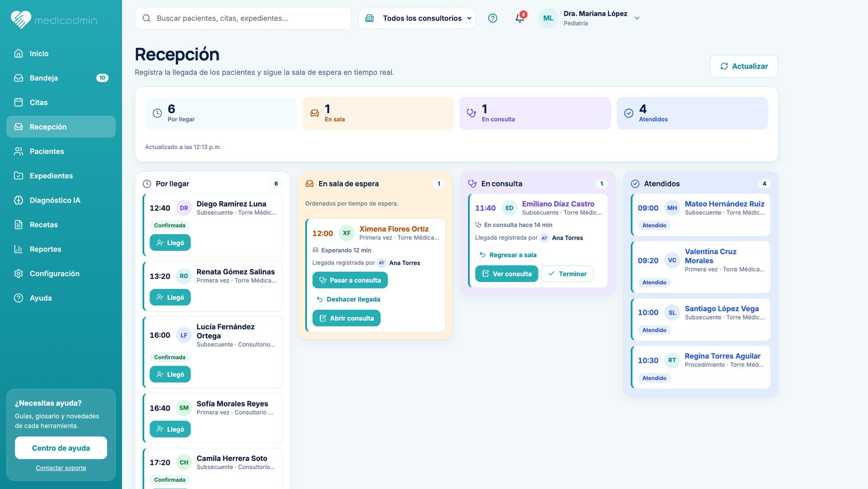This screenshot has height=489, width=868.
Task: Mark Renata Gómez Salinas as Llegó
Action: [170, 297]
